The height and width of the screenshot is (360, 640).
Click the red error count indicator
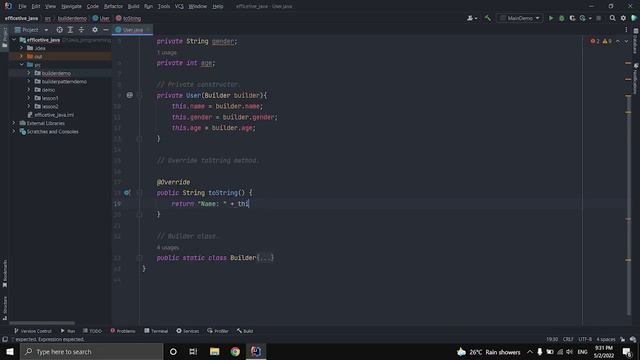pyautogui.click(x=595, y=41)
